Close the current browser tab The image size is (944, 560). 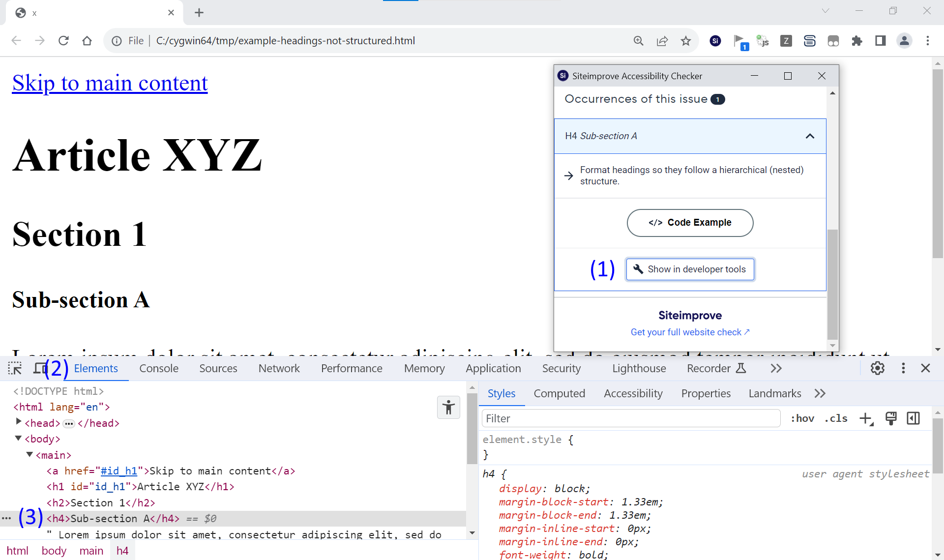pos(171,13)
